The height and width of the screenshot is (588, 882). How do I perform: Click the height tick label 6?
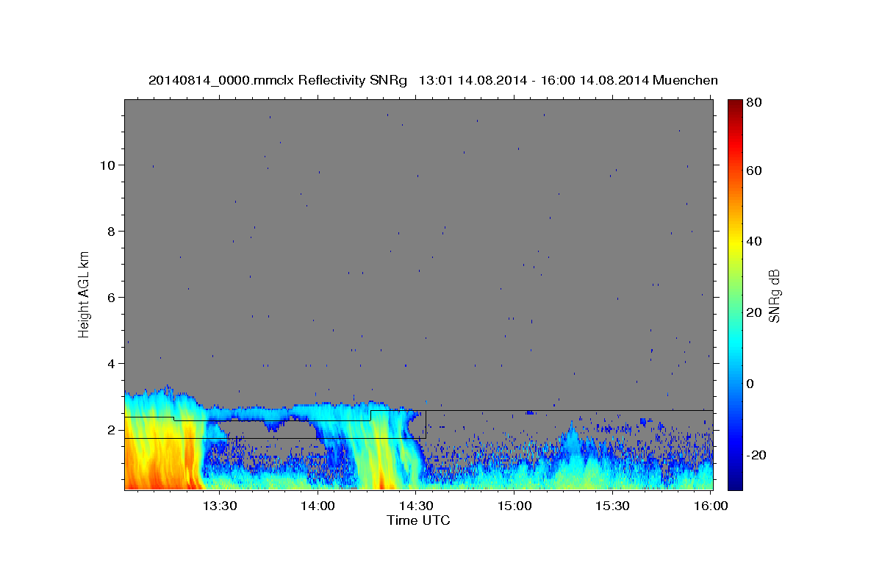click(x=112, y=298)
